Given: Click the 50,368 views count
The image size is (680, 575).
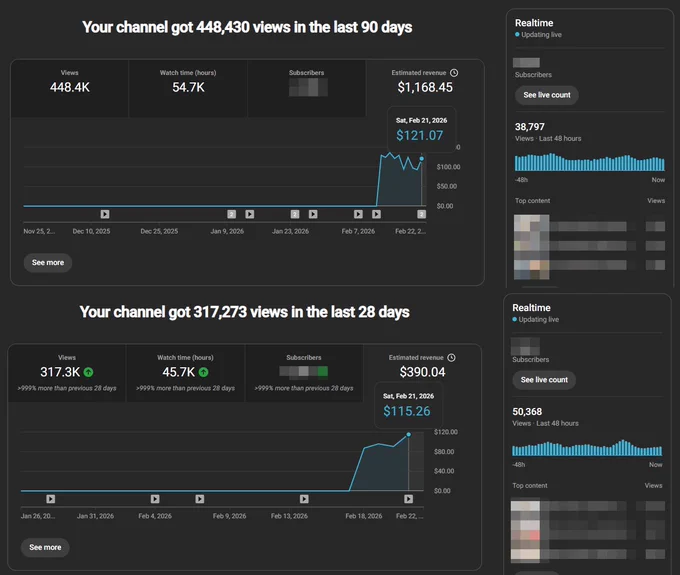Looking at the screenshot, I should click(x=527, y=412).
